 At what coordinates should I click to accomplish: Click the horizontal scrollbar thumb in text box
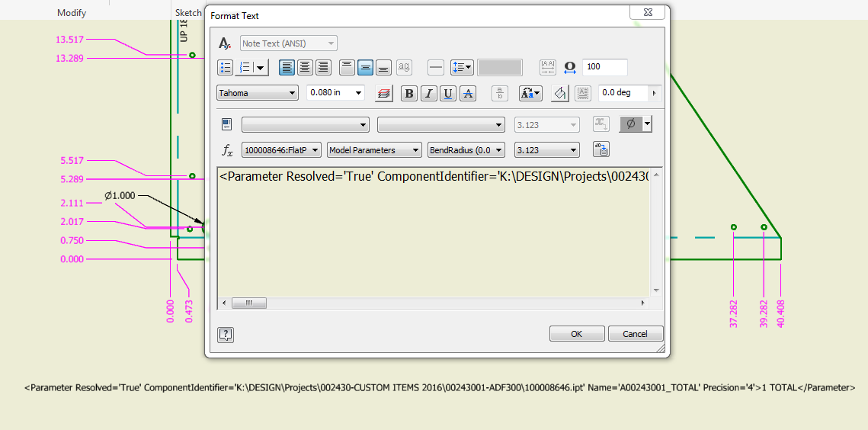248,303
